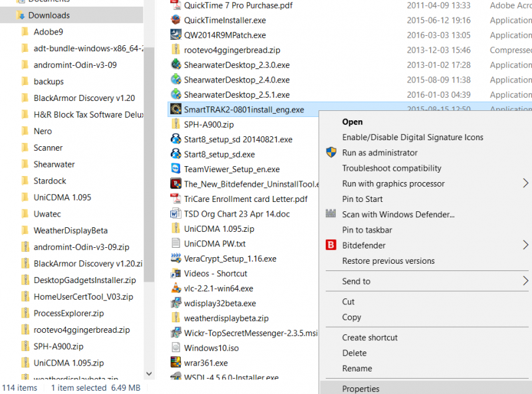Viewport: 532px width, 394px height.
Task: Open the WeatherDisplayBeta folder in sidebar
Action: (x=70, y=231)
